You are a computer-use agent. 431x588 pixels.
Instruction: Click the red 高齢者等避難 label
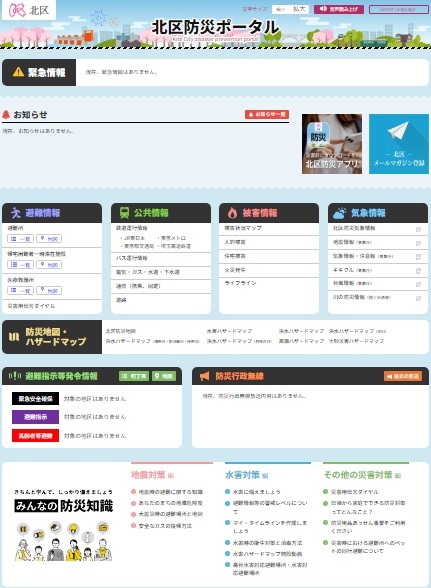[35, 436]
